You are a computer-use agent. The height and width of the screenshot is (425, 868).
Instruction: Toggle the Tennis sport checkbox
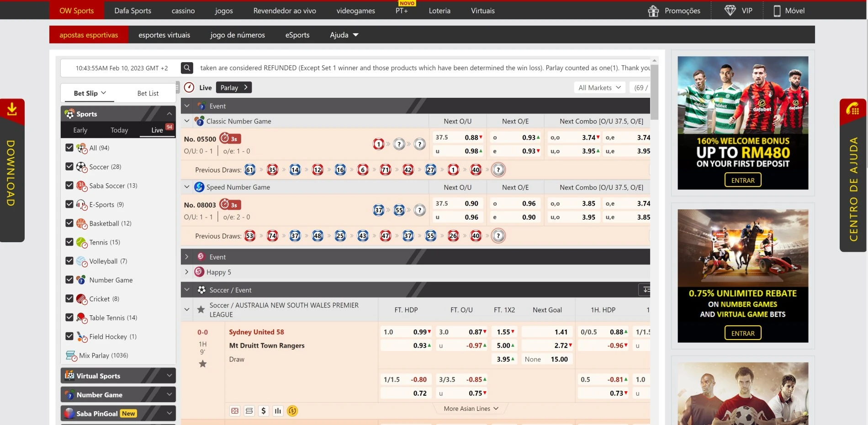click(69, 242)
